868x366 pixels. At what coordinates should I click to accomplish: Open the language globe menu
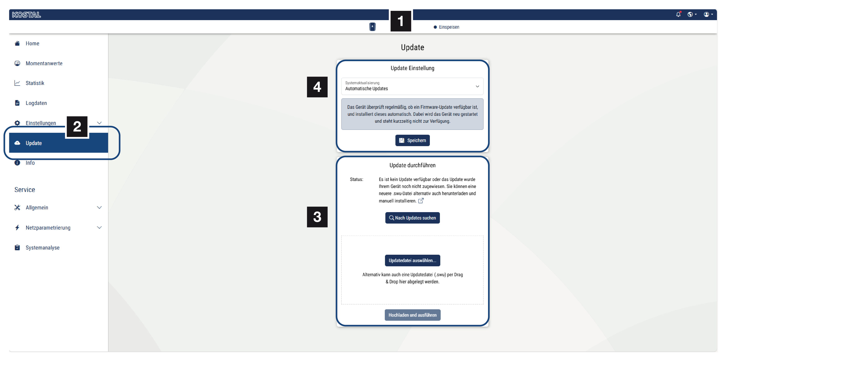pyautogui.click(x=691, y=15)
